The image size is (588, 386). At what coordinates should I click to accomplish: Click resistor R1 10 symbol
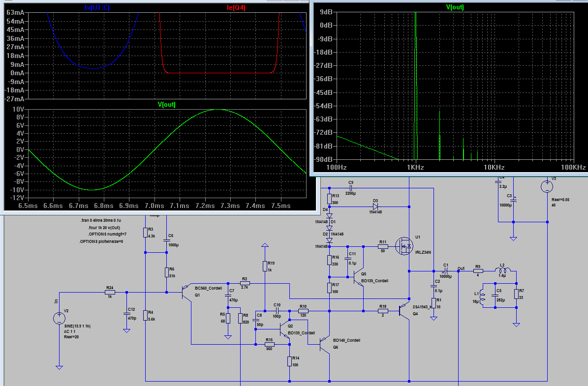[x=434, y=303]
